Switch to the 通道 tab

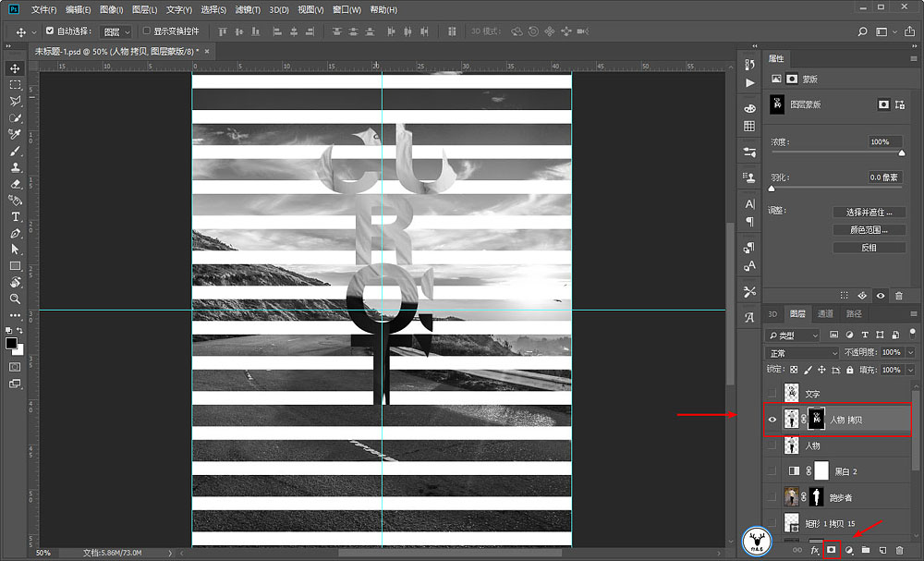(x=825, y=314)
